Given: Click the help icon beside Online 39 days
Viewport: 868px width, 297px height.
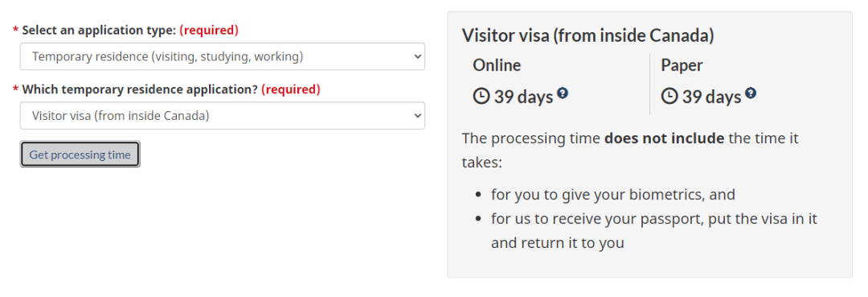Looking at the screenshot, I should [563, 93].
